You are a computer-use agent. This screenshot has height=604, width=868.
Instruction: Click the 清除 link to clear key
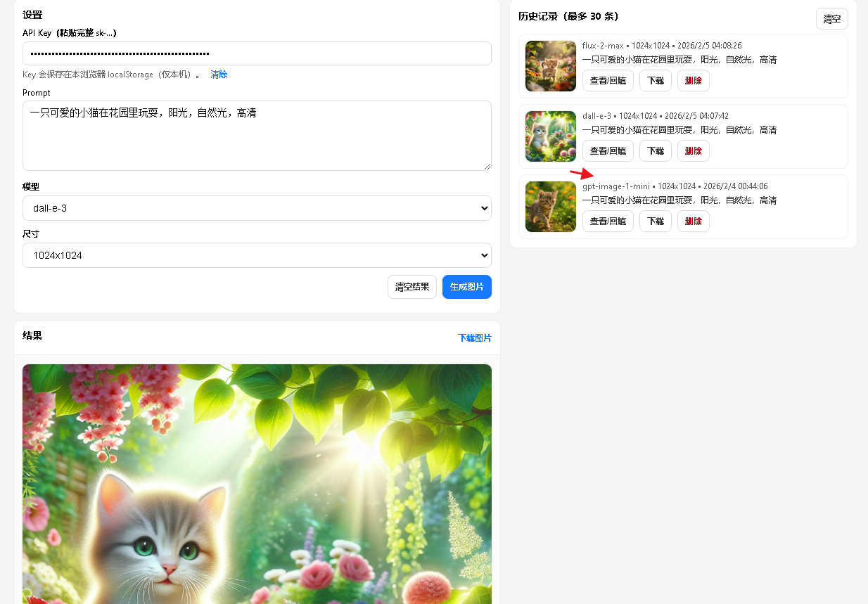tap(219, 75)
